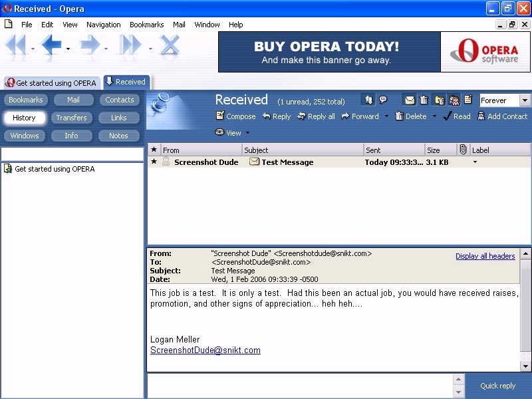The width and height of the screenshot is (532, 399).
Task: Click the fast forward double-arrow icon
Action: 130,45
